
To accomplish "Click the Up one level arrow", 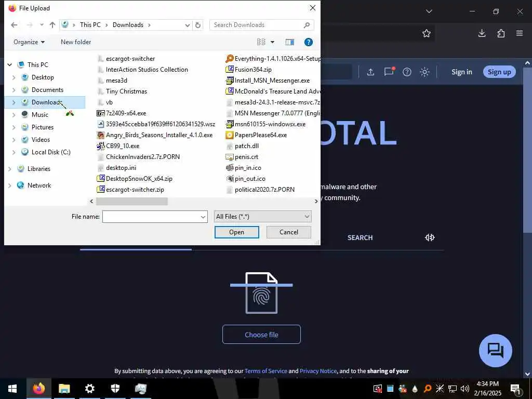I will pos(52,25).
